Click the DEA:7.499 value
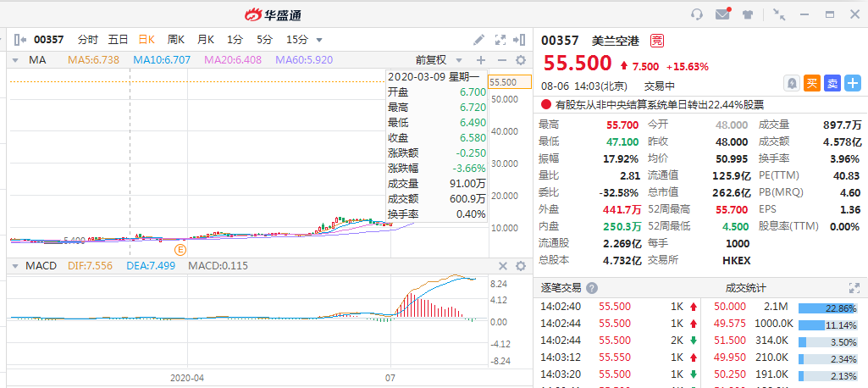The width and height of the screenshot is (868, 388). click(151, 266)
